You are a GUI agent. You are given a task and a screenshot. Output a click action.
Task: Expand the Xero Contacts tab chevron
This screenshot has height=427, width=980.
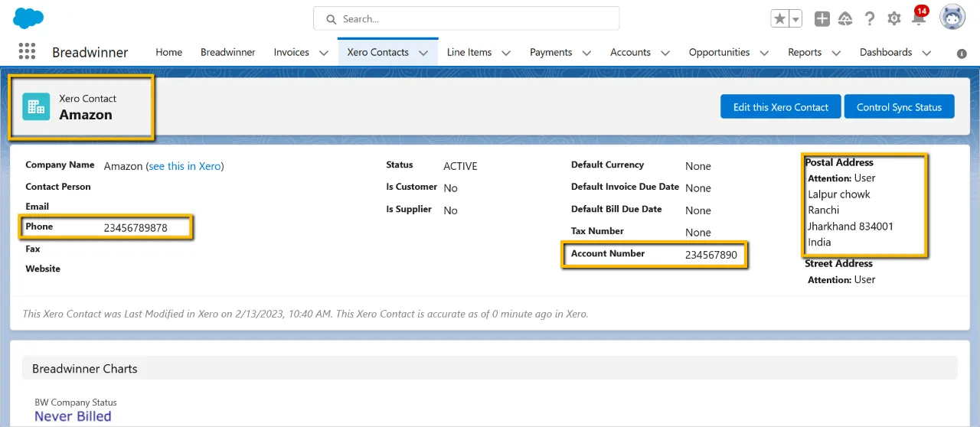tap(423, 53)
